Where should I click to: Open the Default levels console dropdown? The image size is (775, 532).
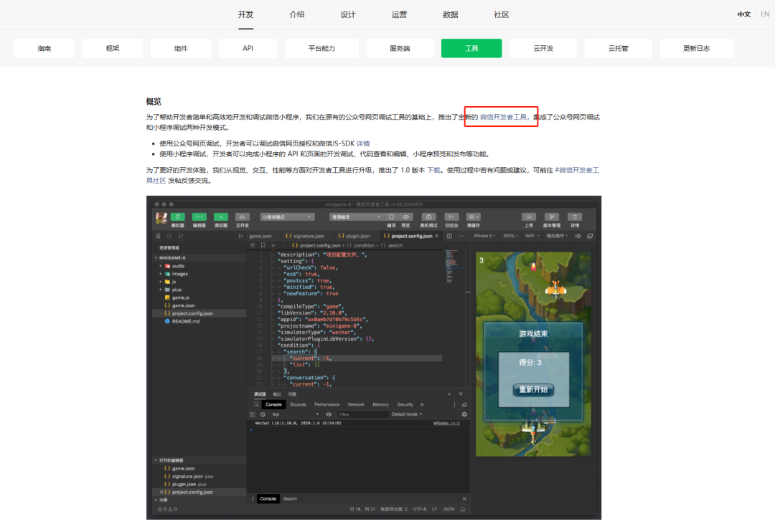click(406, 414)
